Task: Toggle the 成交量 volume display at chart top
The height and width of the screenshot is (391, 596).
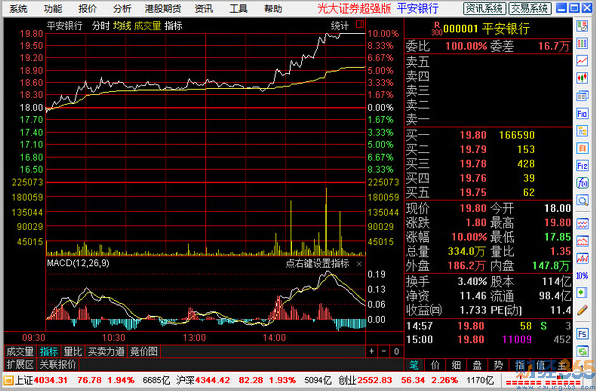Action: click(x=147, y=25)
